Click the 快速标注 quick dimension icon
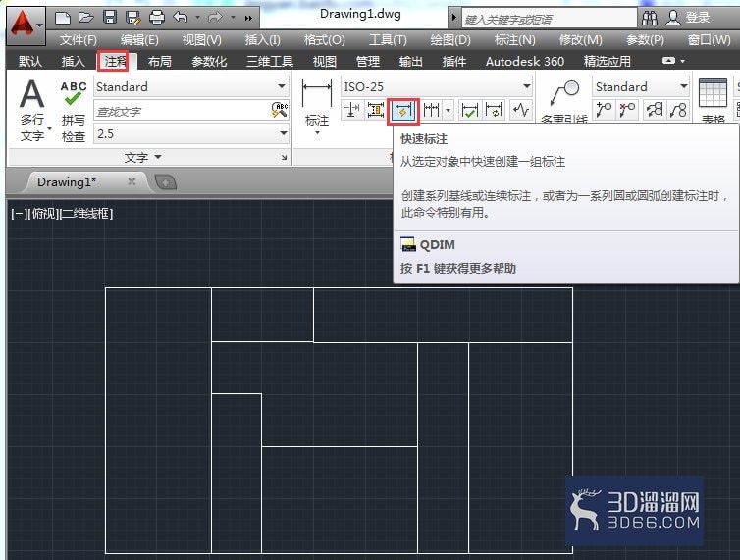Viewport: 740px width, 560px height. click(403, 112)
